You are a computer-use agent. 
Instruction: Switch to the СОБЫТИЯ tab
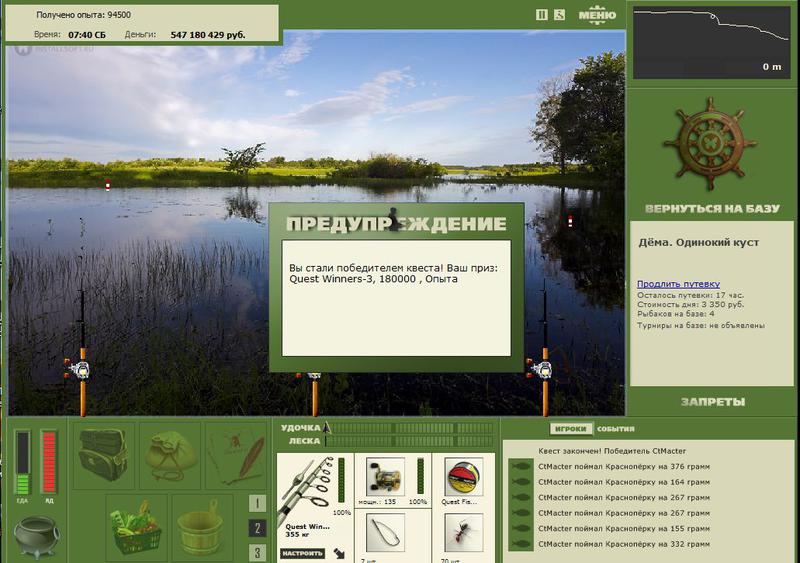pos(616,429)
